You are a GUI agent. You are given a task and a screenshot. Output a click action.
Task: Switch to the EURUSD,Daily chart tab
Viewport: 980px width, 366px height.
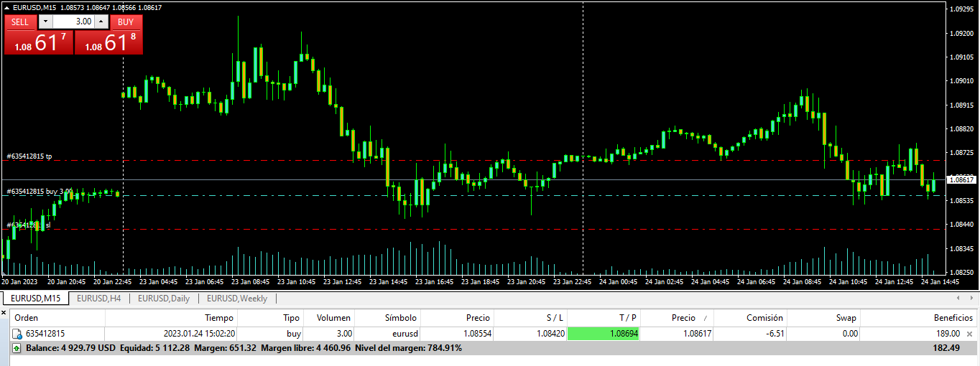click(164, 299)
